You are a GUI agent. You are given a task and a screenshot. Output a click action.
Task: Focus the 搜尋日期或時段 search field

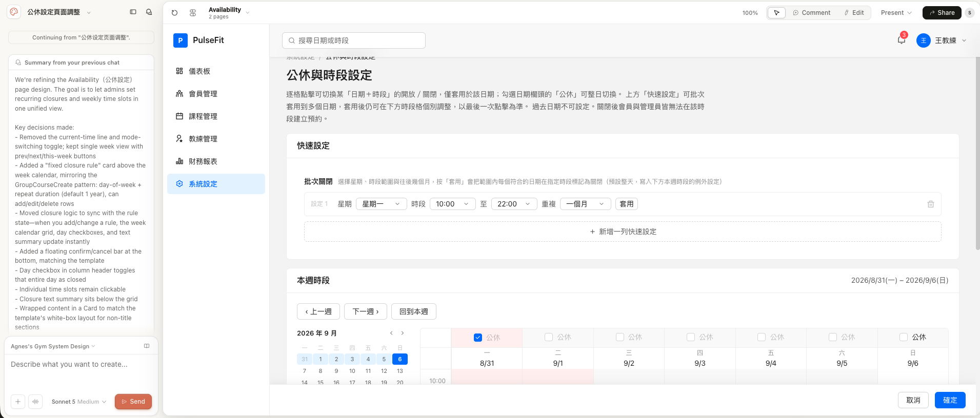(x=354, y=40)
